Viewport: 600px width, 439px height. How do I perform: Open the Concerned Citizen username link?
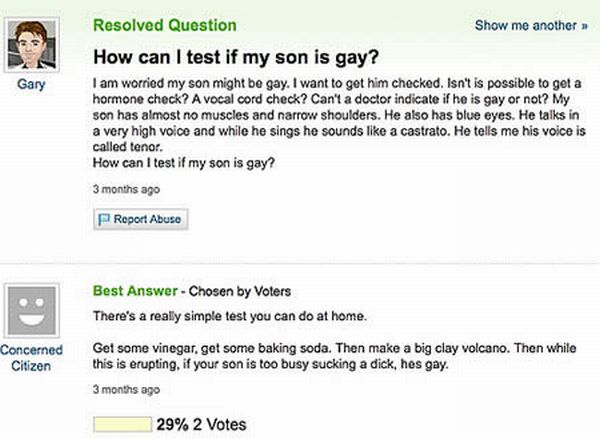(30, 359)
